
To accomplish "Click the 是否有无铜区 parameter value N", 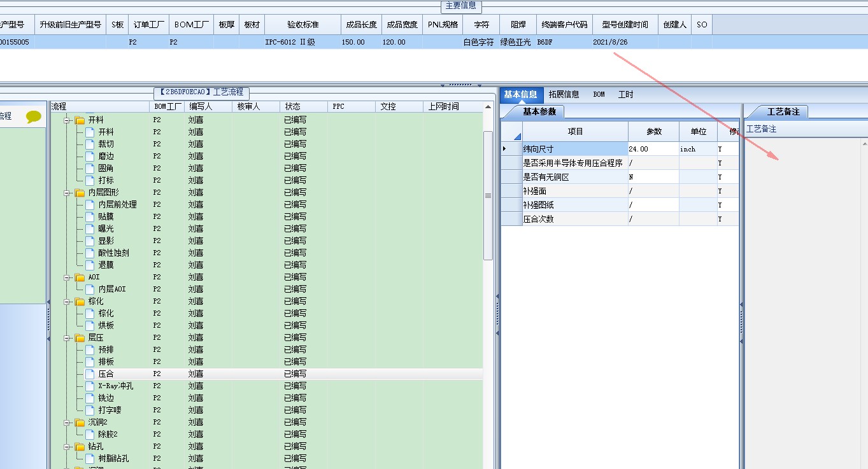I will (x=653, y=177).
